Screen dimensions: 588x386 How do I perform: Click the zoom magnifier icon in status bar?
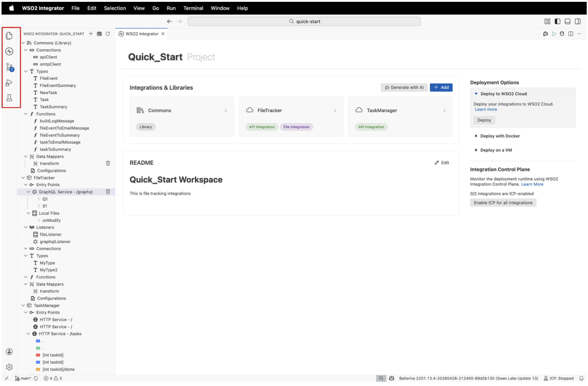pyautogui.click(x=381, y=378)
